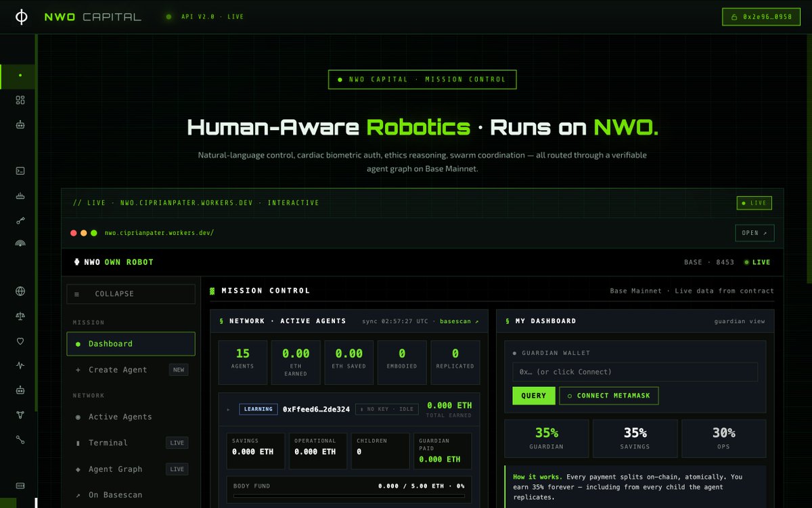Click the NWO Own Robot brand icon

click(x=77, y=262)
